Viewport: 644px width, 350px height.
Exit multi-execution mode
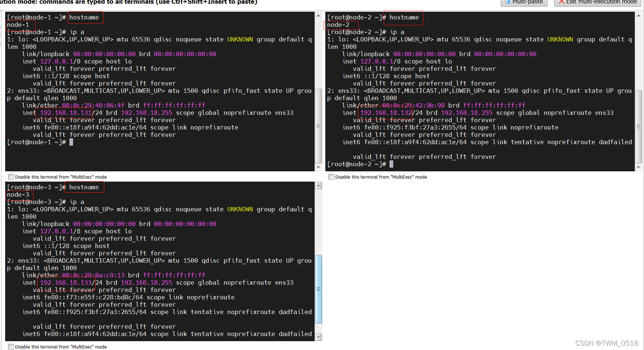[598, 2]
